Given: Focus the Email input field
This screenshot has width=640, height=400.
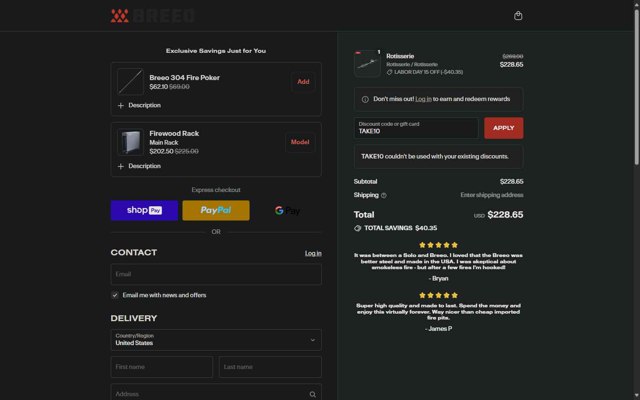Looking at the screenshot, I should pos(216,274).
